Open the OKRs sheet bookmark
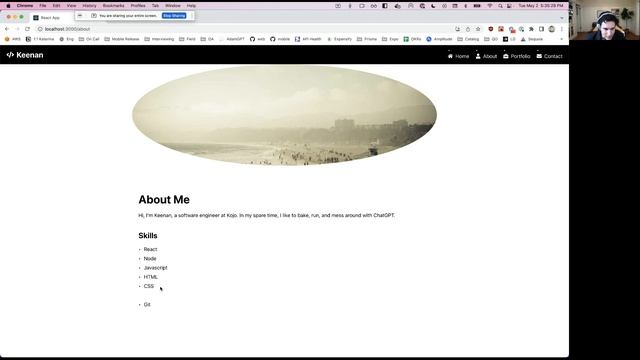Viewport: 640px width, 360px height. (412, 39)
